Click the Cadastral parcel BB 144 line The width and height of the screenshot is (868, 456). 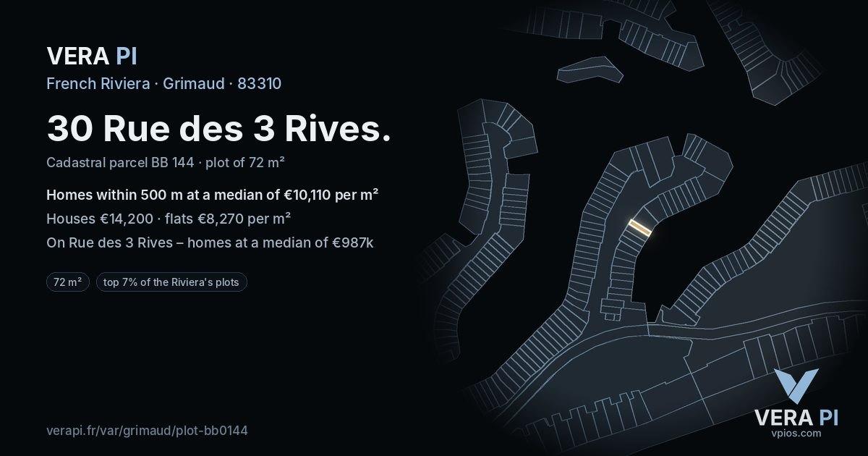click(x=166, y=162)
